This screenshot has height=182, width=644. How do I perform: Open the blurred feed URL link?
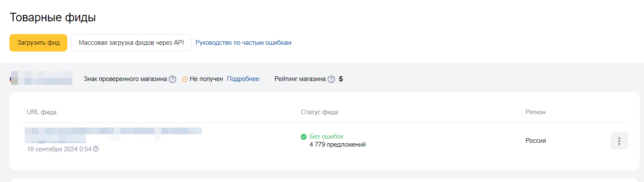(x=113, y=131)
